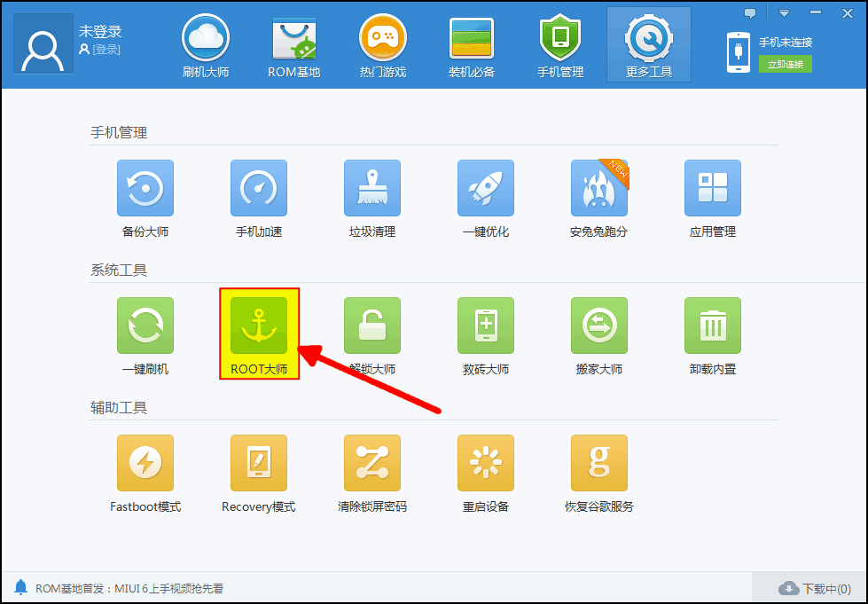Click the 手机未连接 status text
Image resolution: width=868 pixels, height=604 pixels.
(x=786, y=42)
